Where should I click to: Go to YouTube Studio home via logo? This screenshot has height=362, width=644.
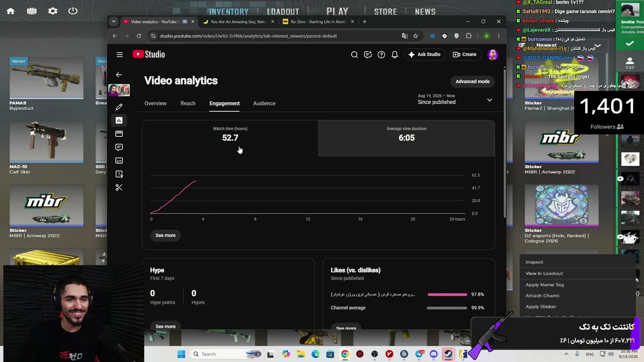[149, 54]
